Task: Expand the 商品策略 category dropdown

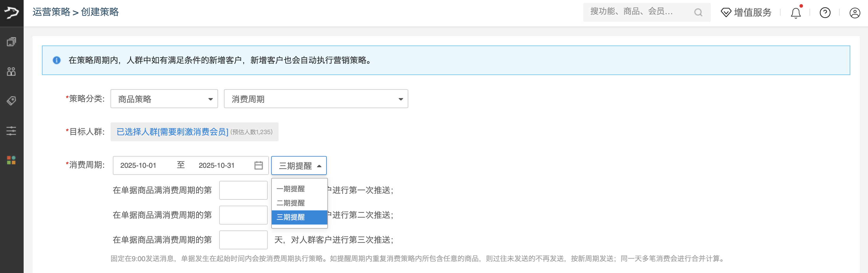Action: pos(164,99)
